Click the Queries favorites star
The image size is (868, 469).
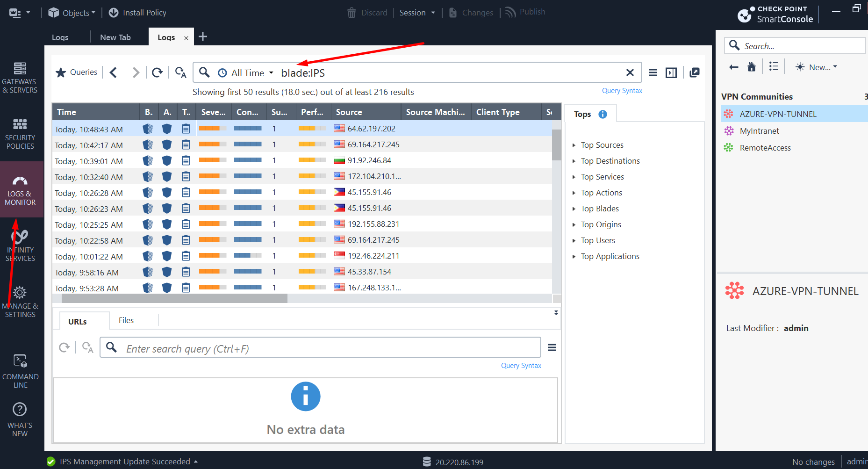click(61, 72)
